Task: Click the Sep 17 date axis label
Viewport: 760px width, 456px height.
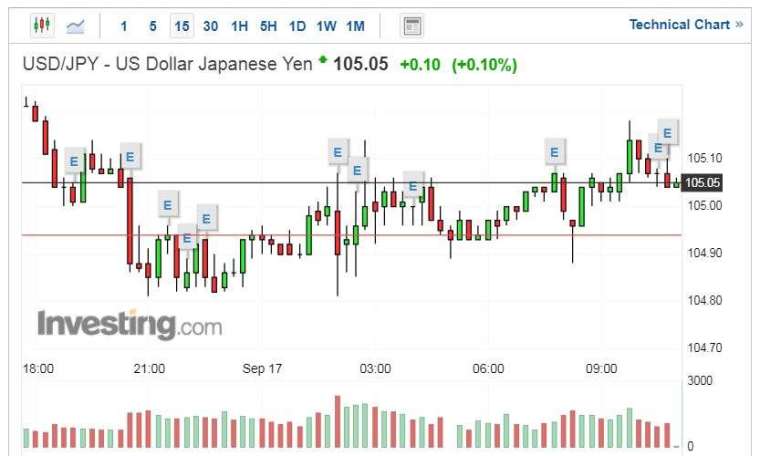Action: coord(262,369)
